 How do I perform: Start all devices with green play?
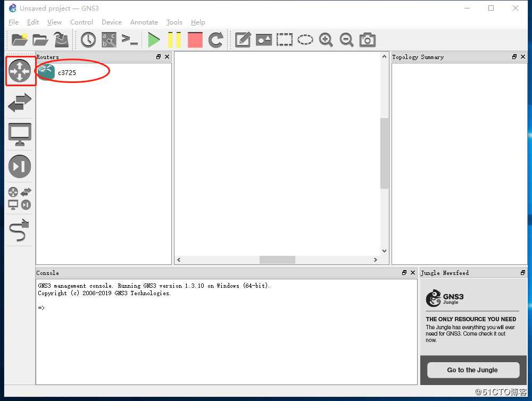(154, 40)
